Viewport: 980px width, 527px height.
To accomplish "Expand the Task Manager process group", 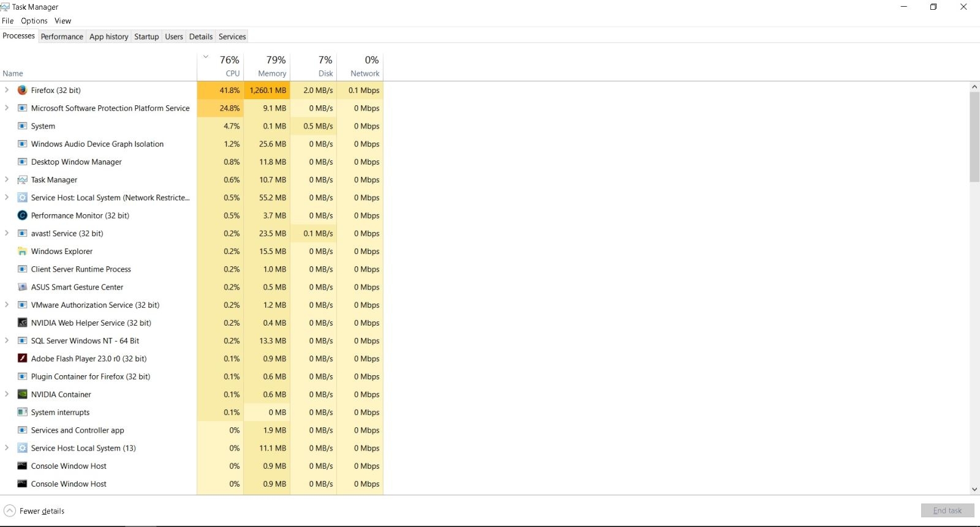I will pos(7,179).
